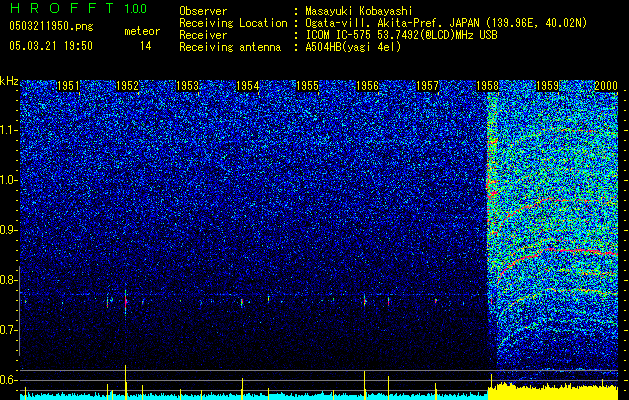Viewport: 629px width, 400px height.
Task: Click the date stamp 05.03.21 19:50
Action: (x=51, y=46)
